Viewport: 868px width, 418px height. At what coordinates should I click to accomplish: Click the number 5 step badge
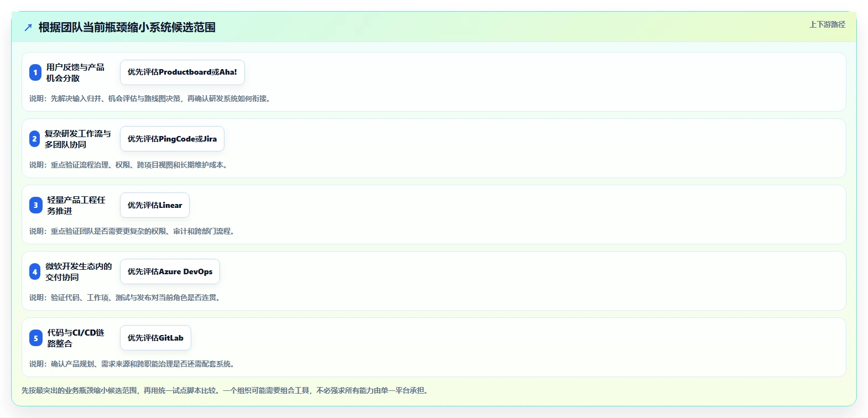tap(36, 338)
